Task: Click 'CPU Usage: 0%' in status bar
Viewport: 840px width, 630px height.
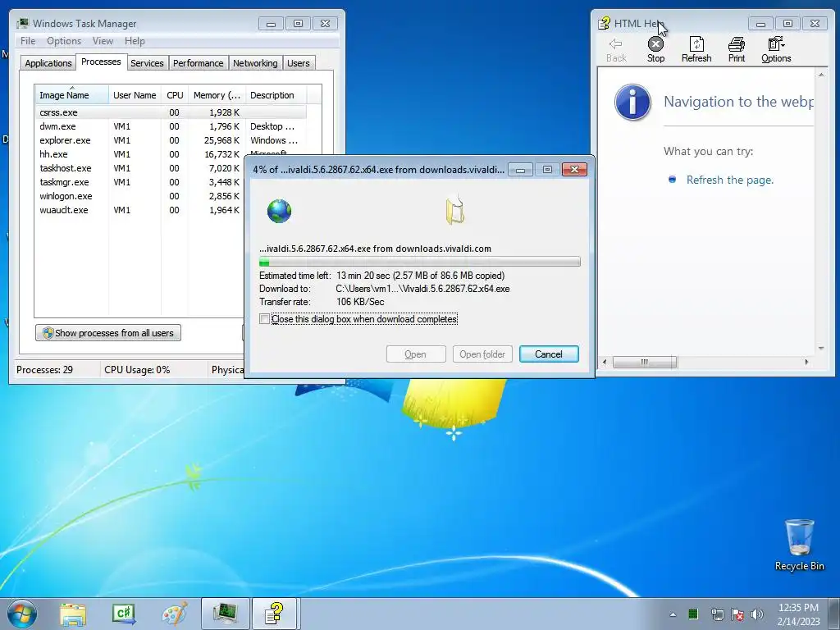Action: click(137, 370)
